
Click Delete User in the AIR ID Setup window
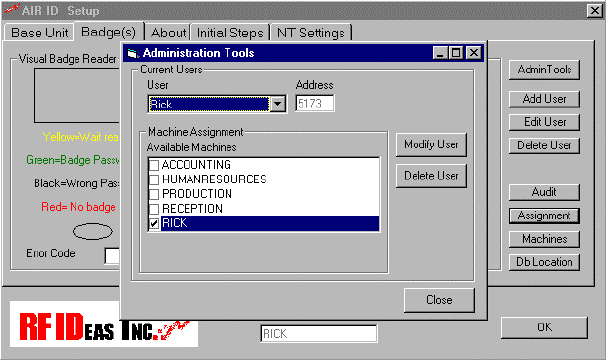click(544, 145)
